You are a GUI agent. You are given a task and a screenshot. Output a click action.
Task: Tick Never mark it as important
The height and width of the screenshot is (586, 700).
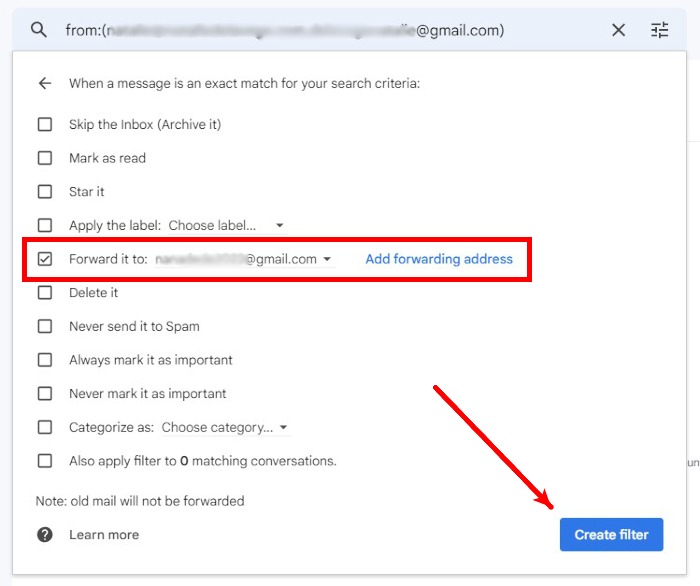[45, 393]
